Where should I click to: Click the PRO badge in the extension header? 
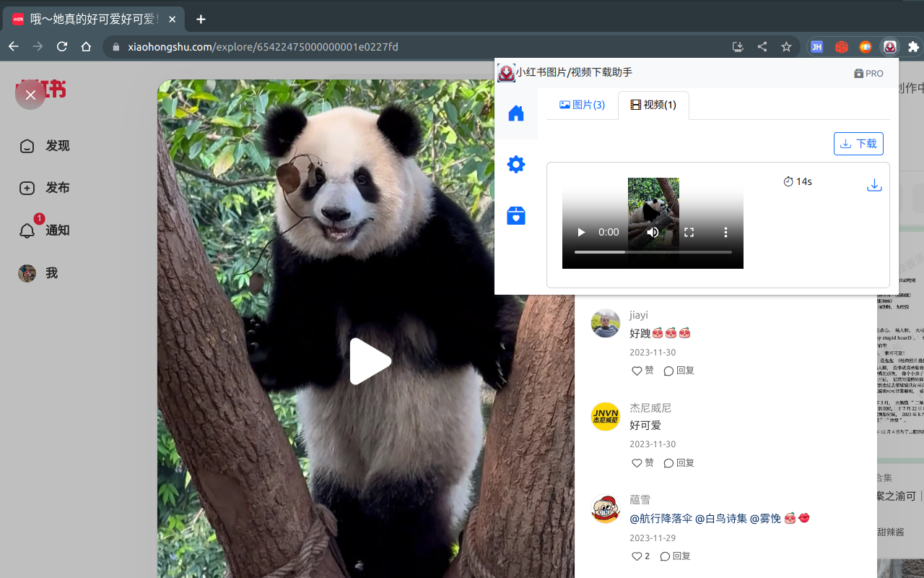[868, 73]
